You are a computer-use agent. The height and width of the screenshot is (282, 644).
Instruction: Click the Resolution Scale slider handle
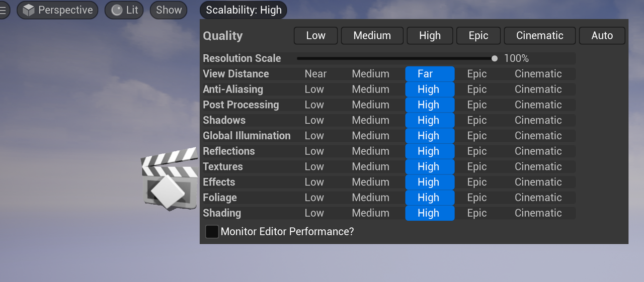point(495,58)
